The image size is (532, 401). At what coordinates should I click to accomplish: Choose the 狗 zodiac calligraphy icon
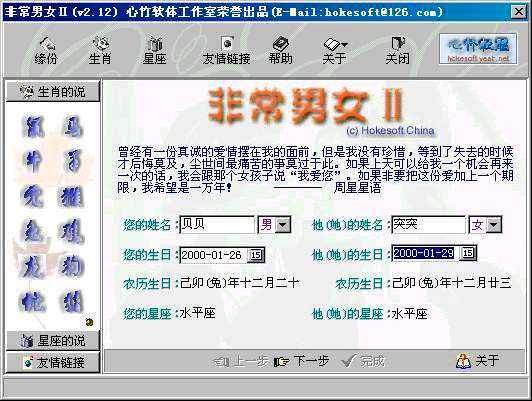72,267
